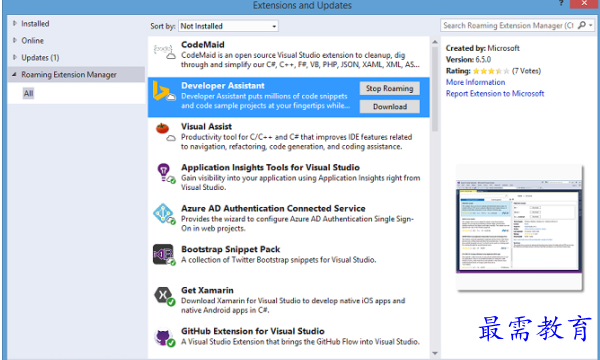Click the Download button
600x360 pixels.
click(390, 106)
